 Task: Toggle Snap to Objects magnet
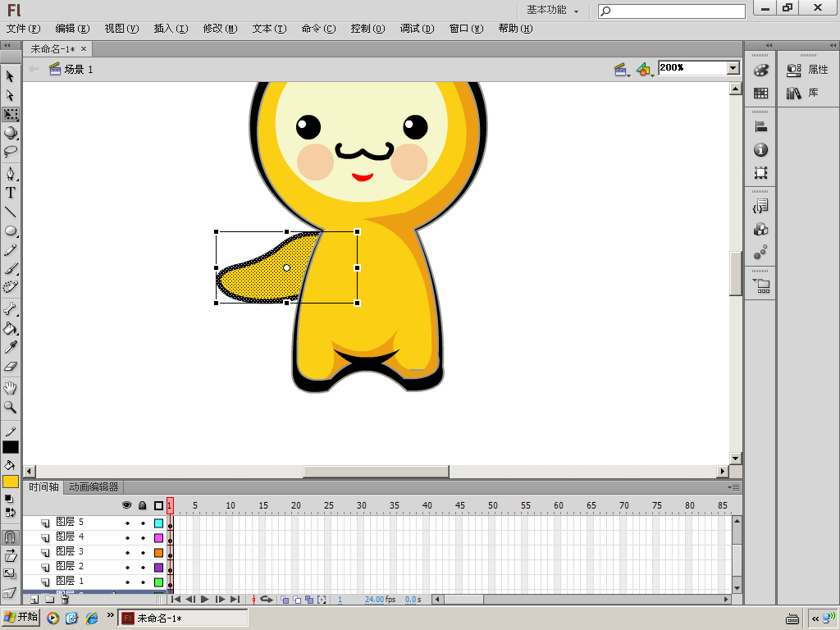click(10, 537)
